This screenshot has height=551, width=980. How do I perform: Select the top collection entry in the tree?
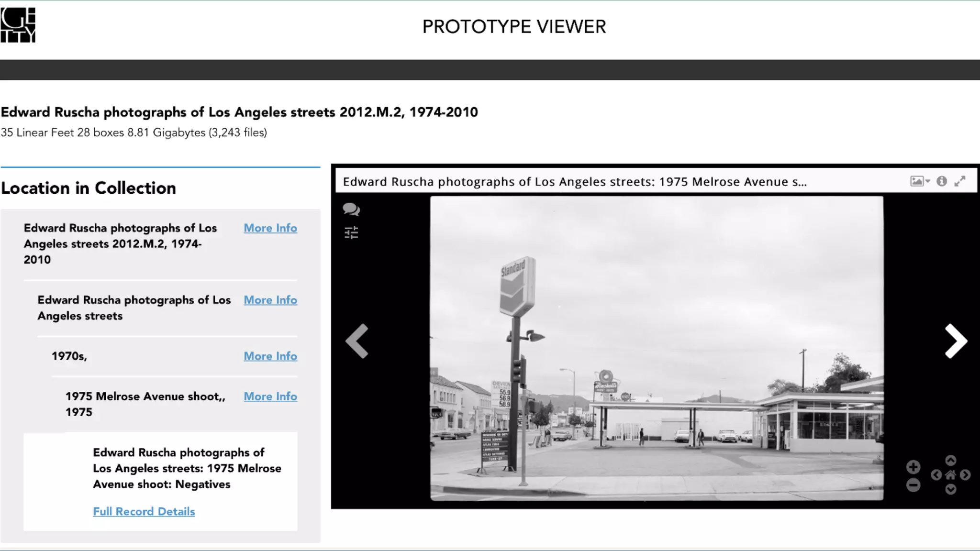coord(120,243)
